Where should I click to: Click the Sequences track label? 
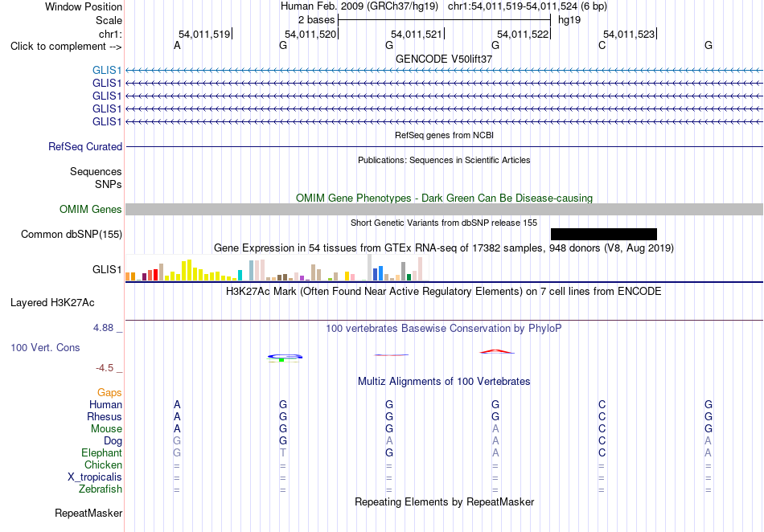pyautogui.click(x=96, y=171)
